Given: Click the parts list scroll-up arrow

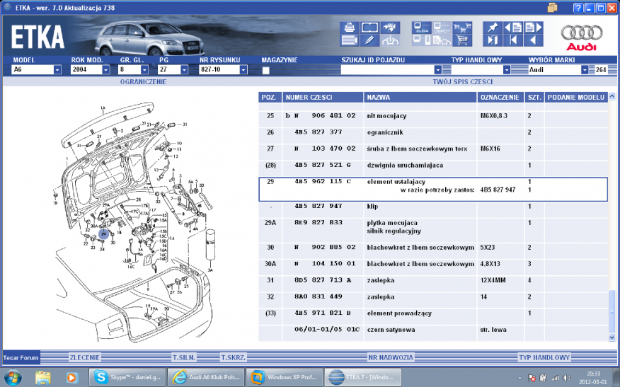Looking at the screenshot, I should click(612, 96).
